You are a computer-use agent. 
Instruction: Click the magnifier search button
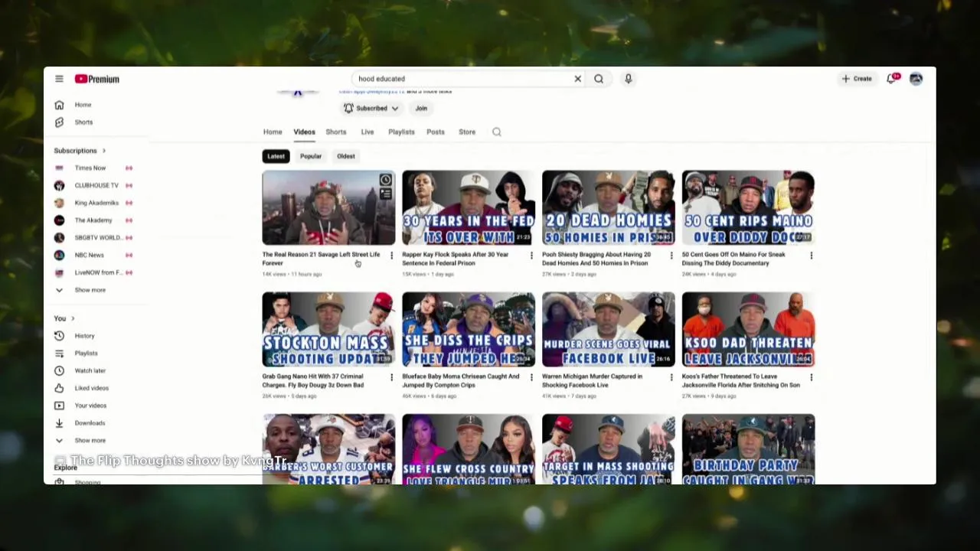tap(599, 79)
